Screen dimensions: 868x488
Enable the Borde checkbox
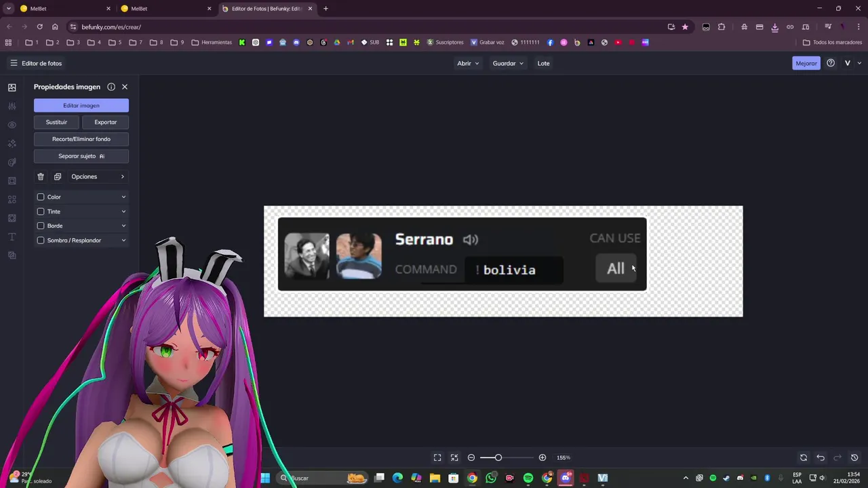tap(41, 226)
